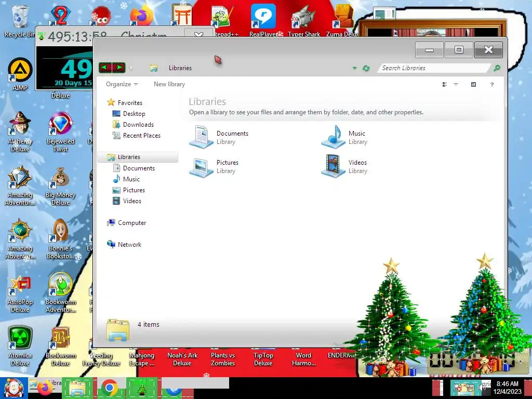Open the Organize menu

point(122,84)
